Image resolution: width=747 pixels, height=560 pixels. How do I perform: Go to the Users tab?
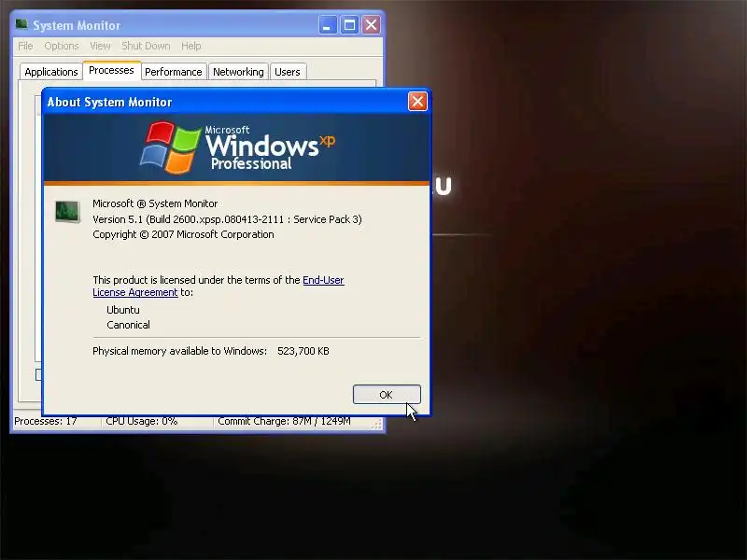288,72
